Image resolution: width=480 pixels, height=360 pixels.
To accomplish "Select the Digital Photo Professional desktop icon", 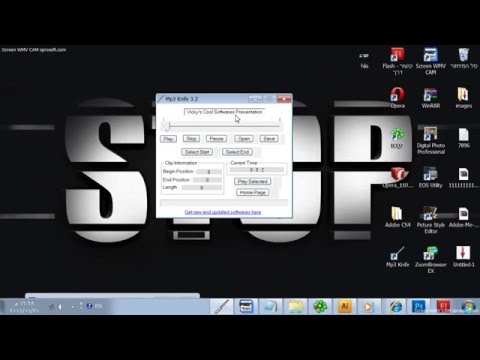I will [431, 140].
